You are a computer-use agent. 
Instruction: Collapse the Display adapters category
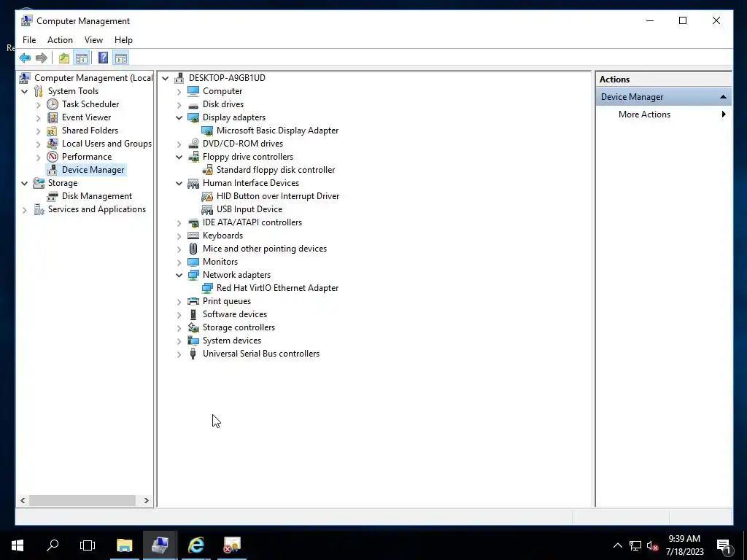click(179, 117)
